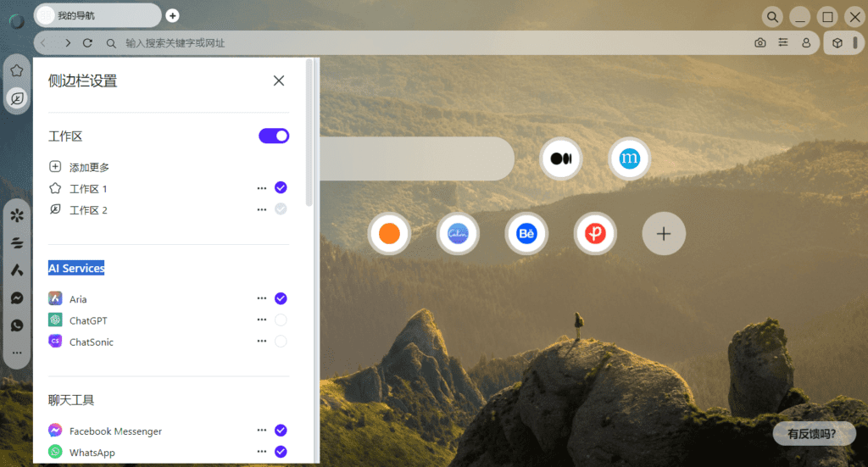The width and height of the screenshot is (868, 467).
Task: Open options menu for 工作区 2
Action: [x=262, y=209]
